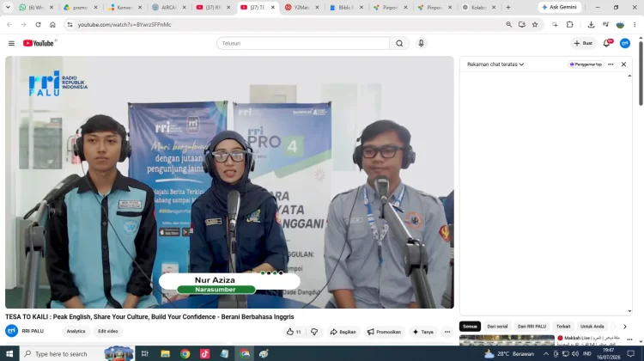The height and width of the screenshot is (361, 644).
Task: Click the video player to pause
Action: tap(229, 182)
